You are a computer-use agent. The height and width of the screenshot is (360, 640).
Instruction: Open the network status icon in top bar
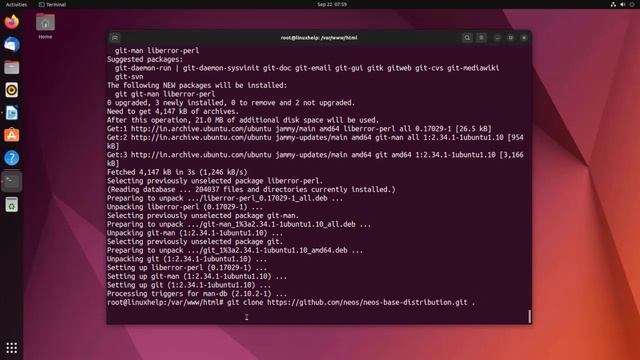[613, 4]
